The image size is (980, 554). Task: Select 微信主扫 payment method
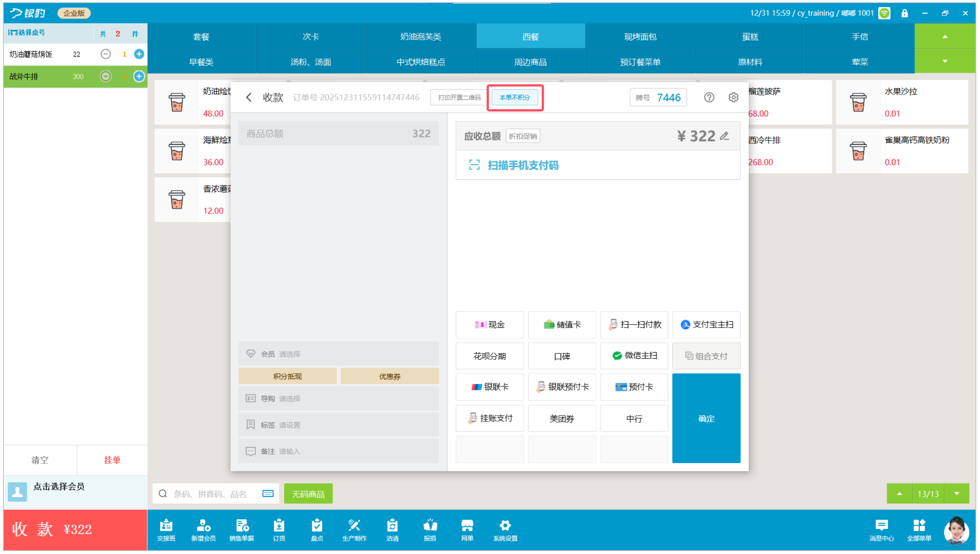(x=634, y=356)
